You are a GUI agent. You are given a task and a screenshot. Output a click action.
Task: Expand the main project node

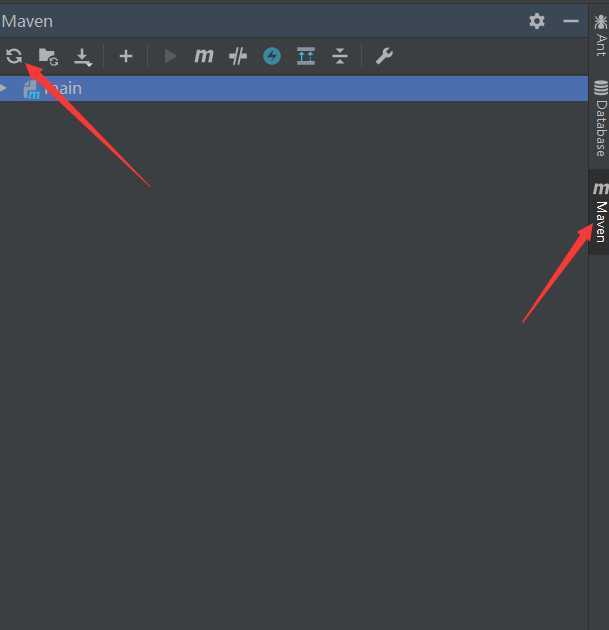coord(3,88)
